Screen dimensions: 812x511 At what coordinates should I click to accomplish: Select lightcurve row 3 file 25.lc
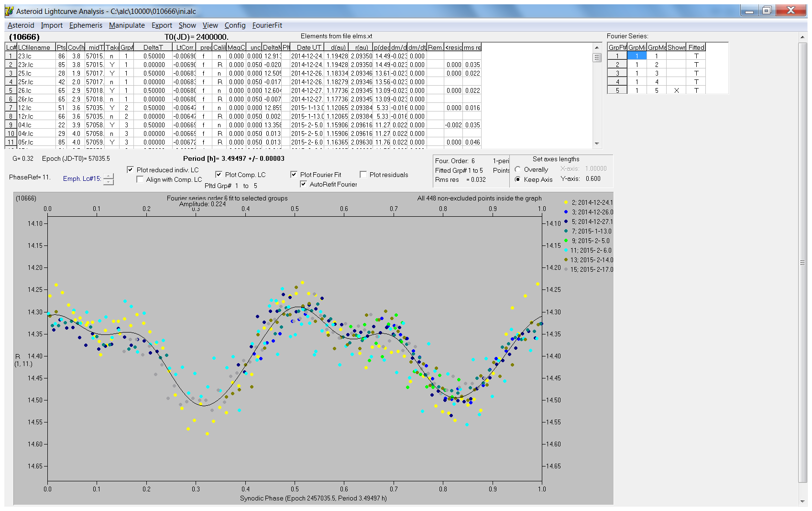[243, 73]
